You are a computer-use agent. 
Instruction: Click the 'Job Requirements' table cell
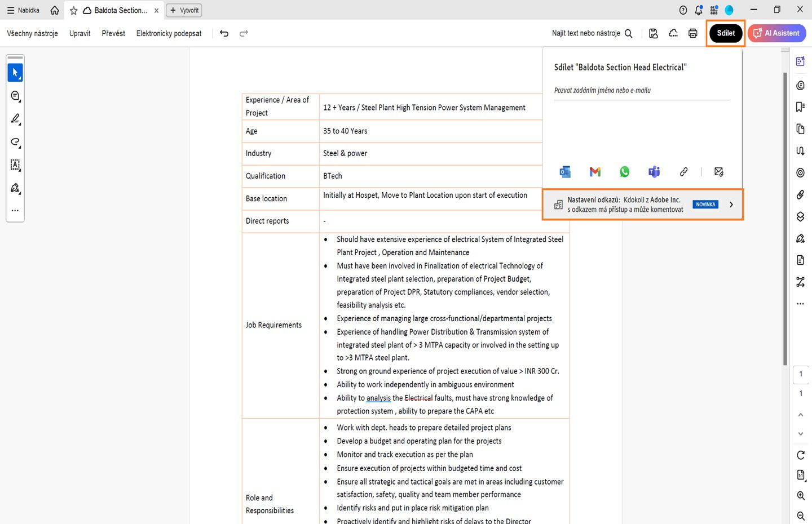[281, 325]
